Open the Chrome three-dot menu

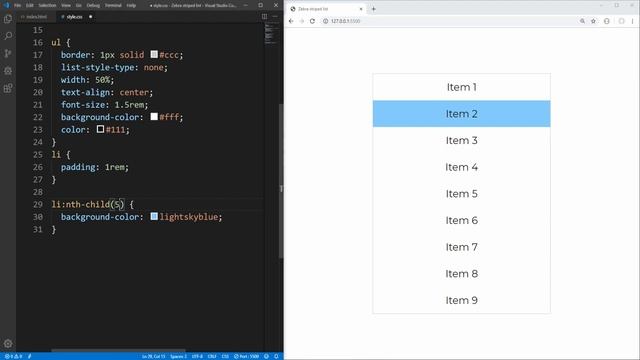click(x=633, y=21)
